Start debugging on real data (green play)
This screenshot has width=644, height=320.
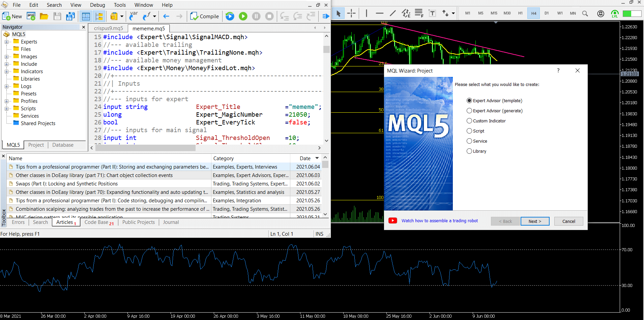(243, 16)
